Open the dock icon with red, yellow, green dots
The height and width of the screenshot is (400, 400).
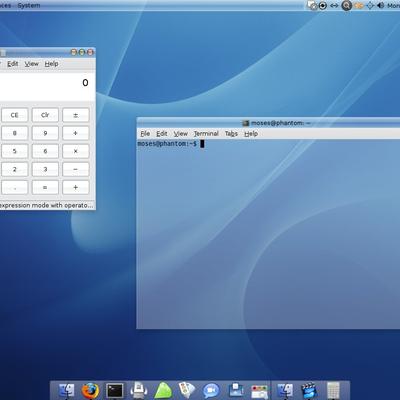[x=259, y=391]
